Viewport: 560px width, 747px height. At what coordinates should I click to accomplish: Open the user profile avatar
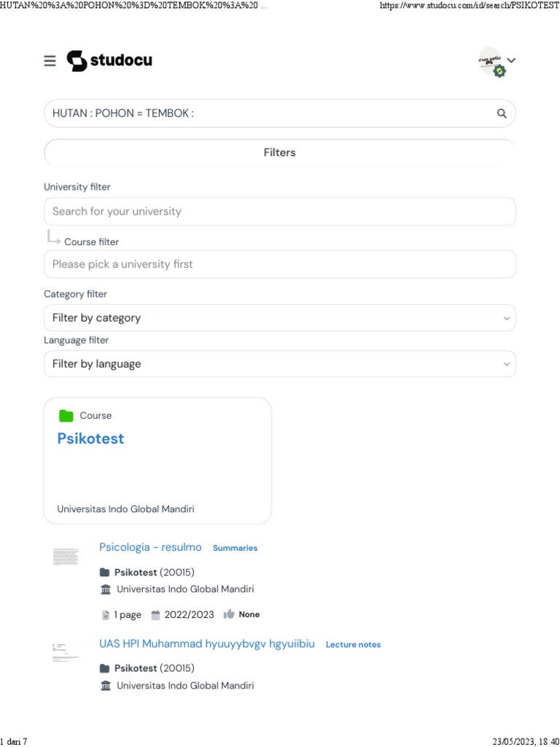[x=491, y=61]
